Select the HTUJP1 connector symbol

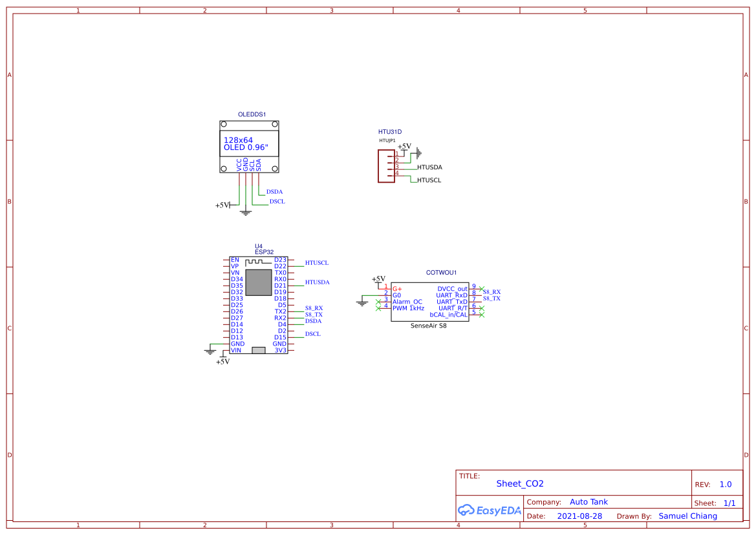pos(386,167)
